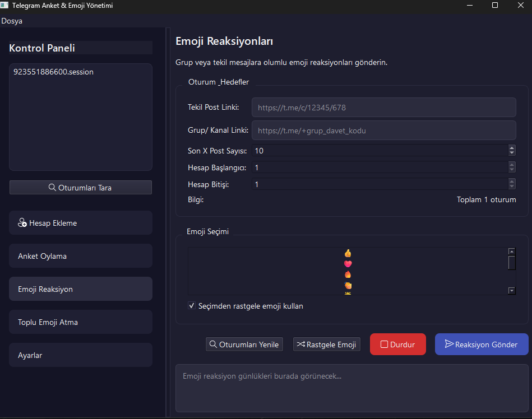Increase Son X Post Sayısı value
The height and width of the screenshot is (419, 532).
pyautogui.click(x=511, y=148)
